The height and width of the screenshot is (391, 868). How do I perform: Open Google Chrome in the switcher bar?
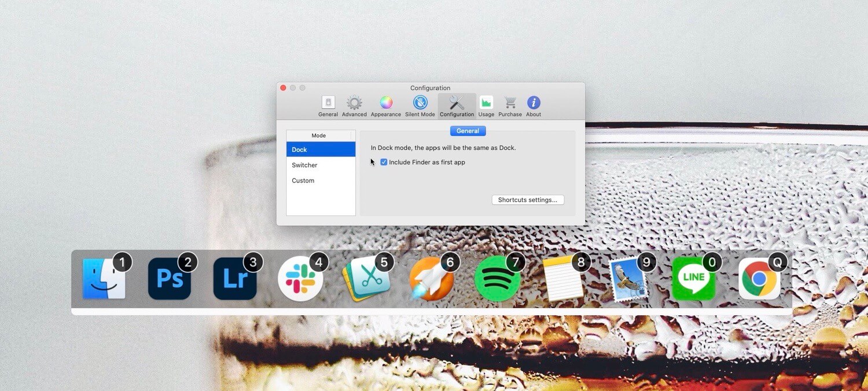pos(760,279)
